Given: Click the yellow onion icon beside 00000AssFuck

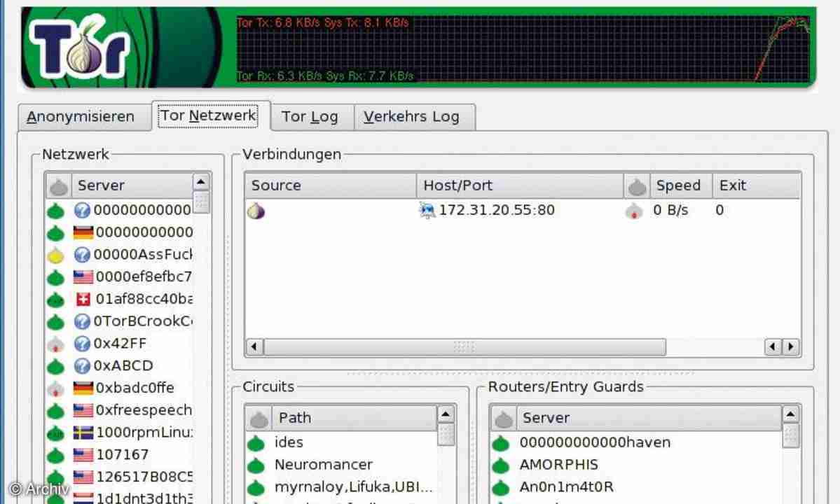Looking at the screenshot, I should [57, 255].
